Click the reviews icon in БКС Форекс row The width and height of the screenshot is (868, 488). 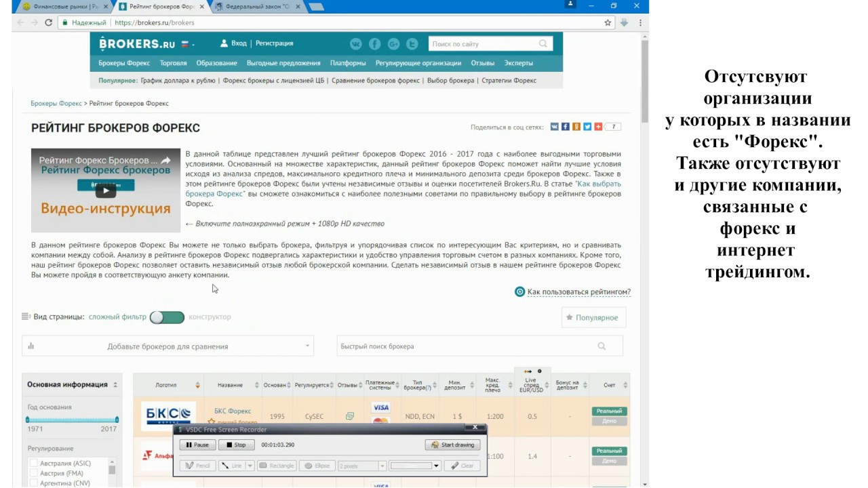point(350,416)
